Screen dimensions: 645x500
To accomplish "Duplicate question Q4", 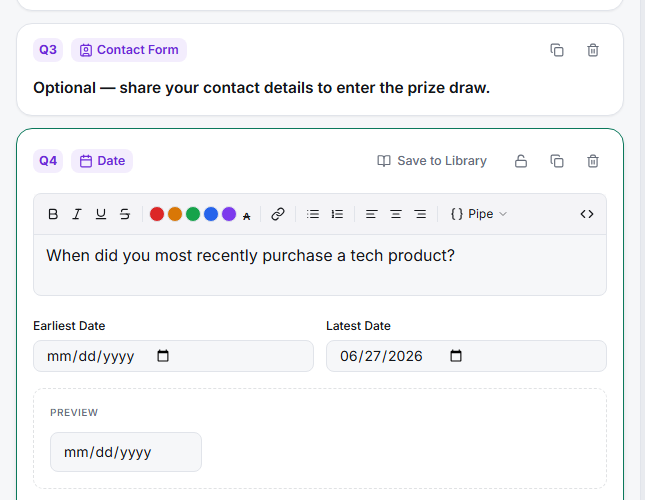I will click(x=557, y=161).
